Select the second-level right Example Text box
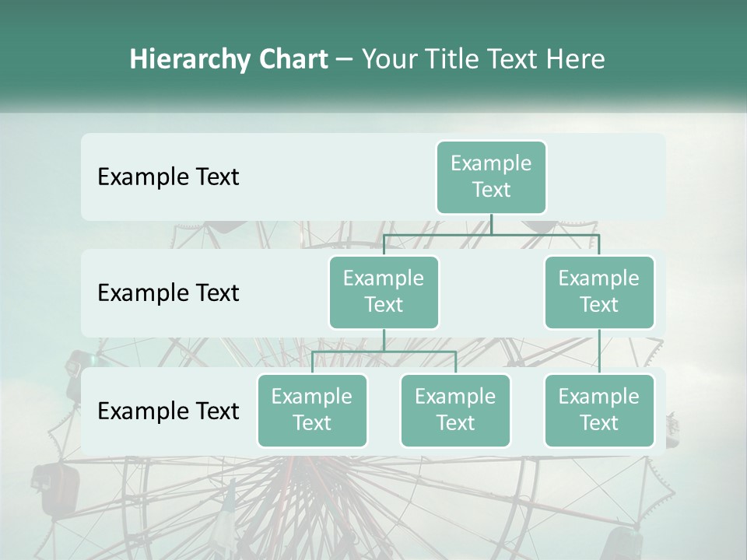The image size is (747, 560). [599, 292]
